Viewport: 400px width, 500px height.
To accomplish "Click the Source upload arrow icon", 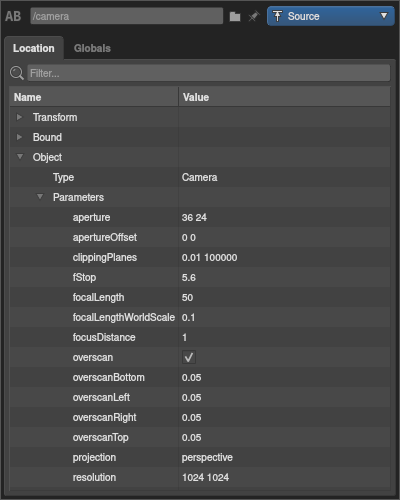I will pyautogui.click(x=277, y=16).
